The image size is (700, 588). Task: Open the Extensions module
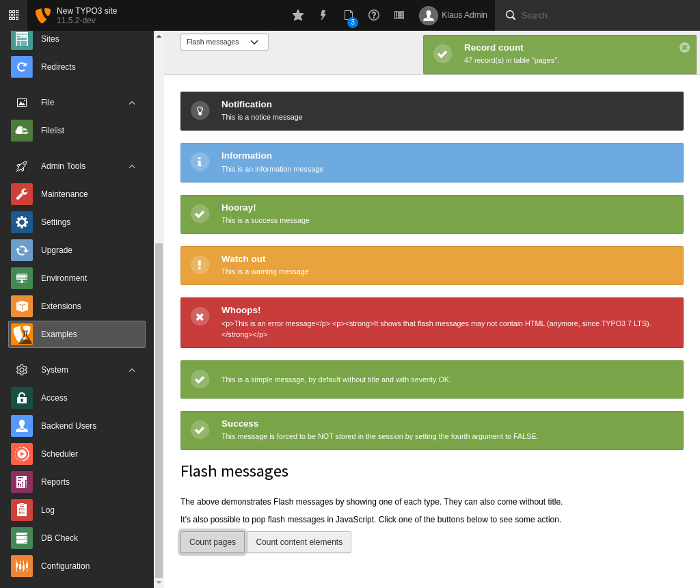coord(60,306)
